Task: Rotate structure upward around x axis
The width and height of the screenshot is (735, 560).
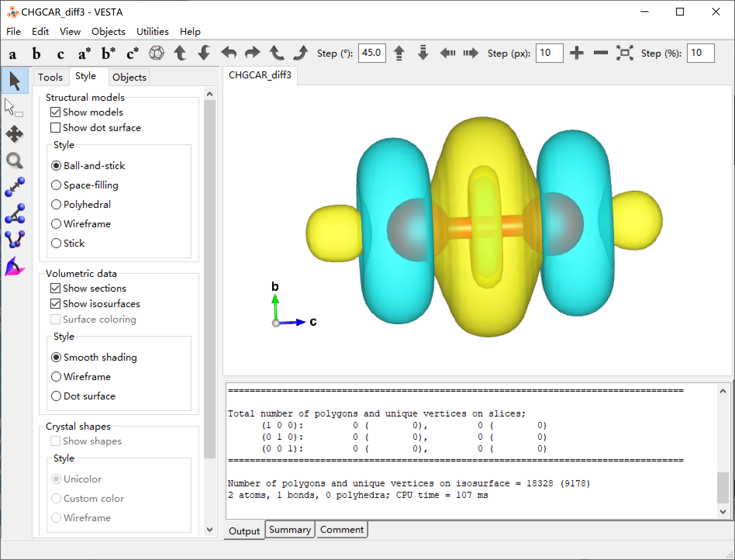Action: pos(180,53)
